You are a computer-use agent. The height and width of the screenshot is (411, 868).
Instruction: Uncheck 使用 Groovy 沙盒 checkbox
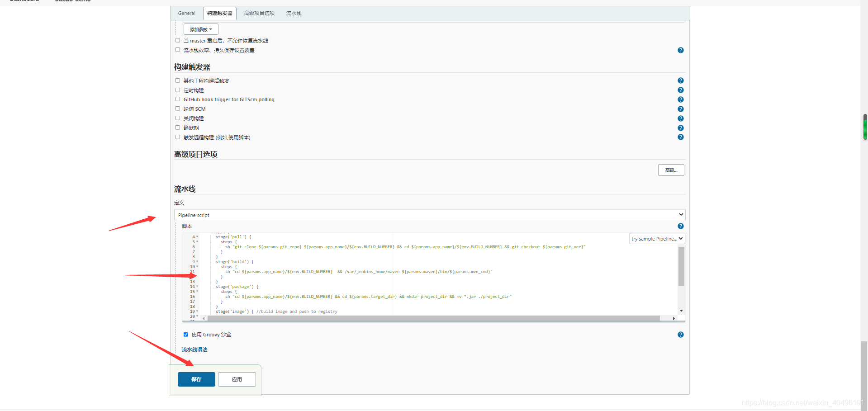[x=186, y=335]
